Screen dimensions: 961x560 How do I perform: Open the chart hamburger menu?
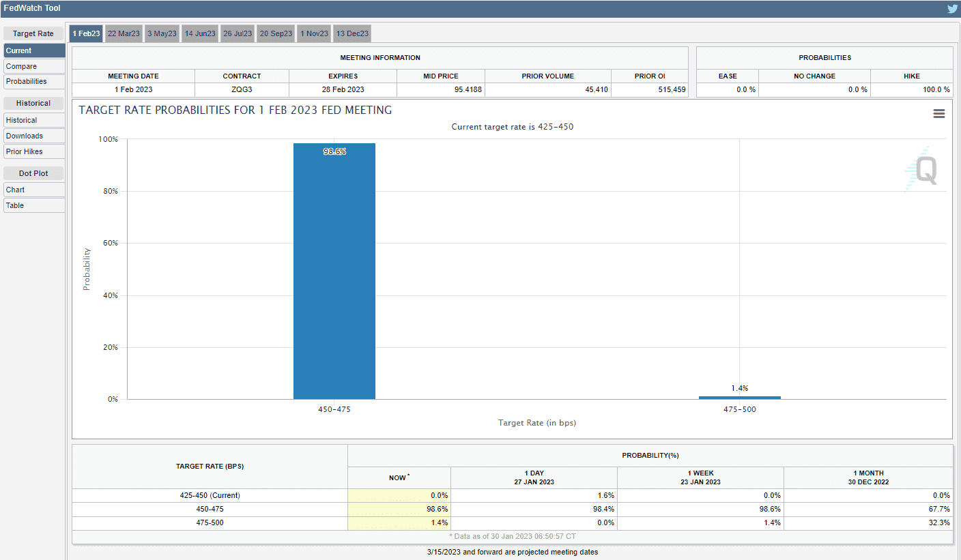point(939,114)
